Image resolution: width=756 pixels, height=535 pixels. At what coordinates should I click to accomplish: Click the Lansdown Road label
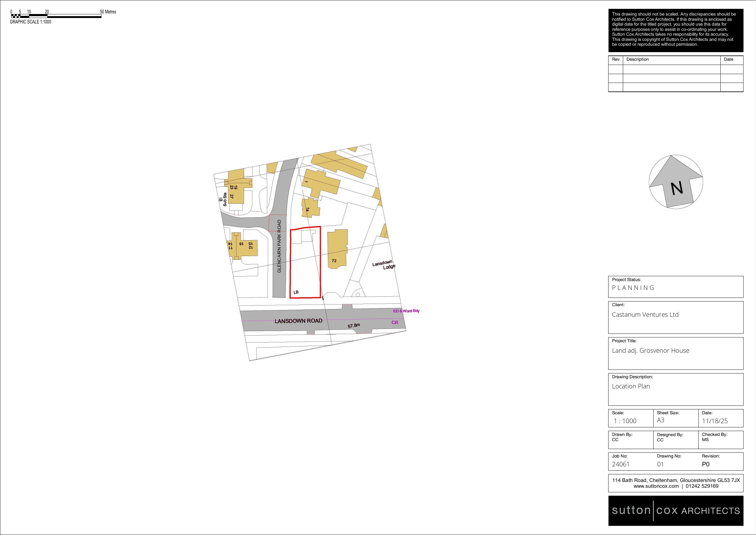[298, 321]
